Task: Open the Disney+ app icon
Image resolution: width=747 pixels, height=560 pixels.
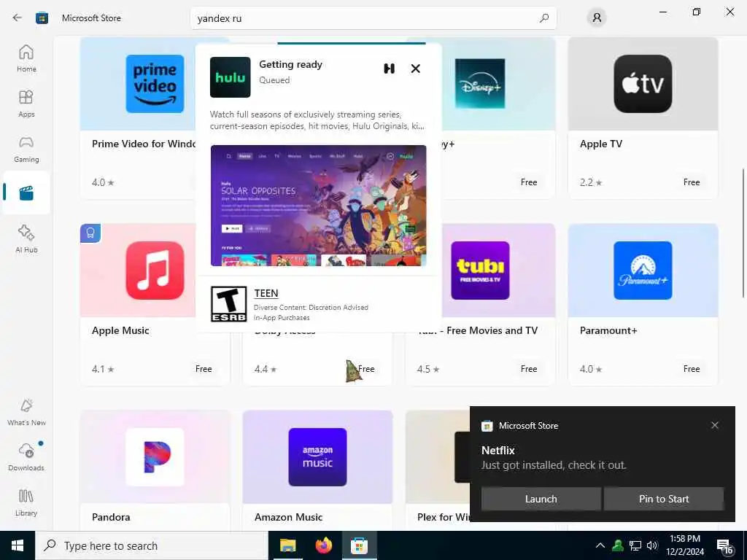Action: pos(480,83)
